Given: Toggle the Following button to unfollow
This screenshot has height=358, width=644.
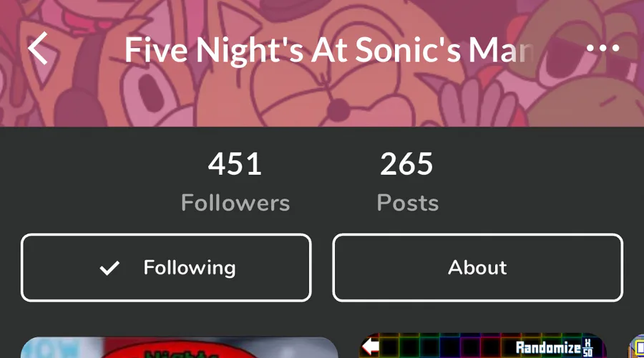Looking at the screenshot, I should click(166, 268).
